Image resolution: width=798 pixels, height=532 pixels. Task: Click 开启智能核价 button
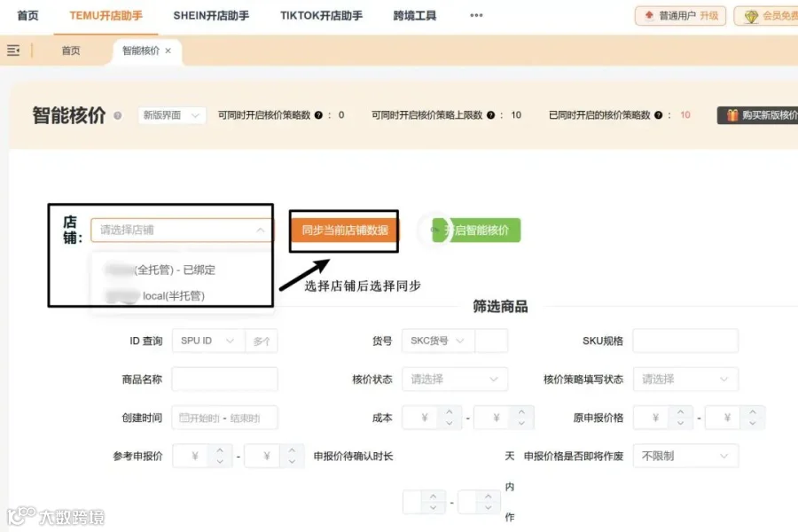(x=476, y=231)
